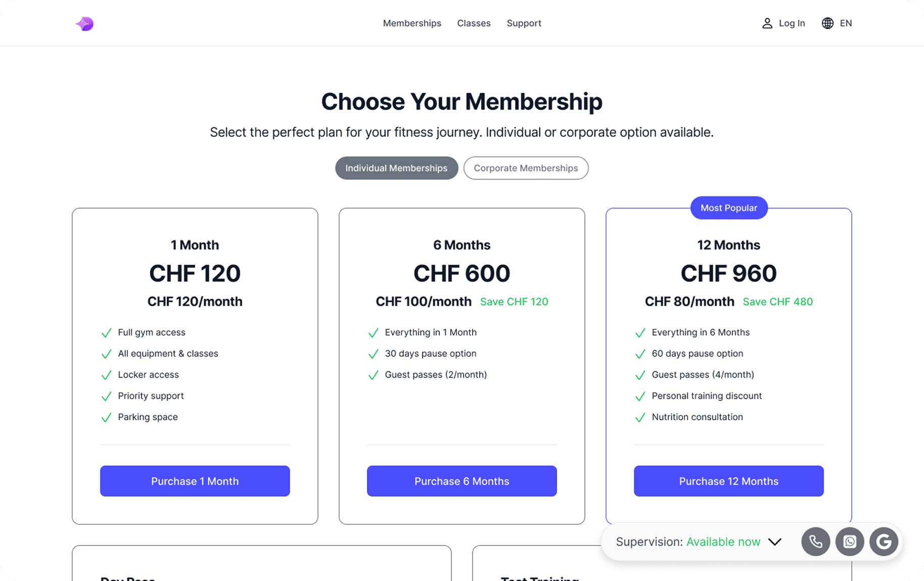The image size is (924, 581).
Task: Open the Memberships menu item
Action: pyautogui.click(x=412, y=23)
